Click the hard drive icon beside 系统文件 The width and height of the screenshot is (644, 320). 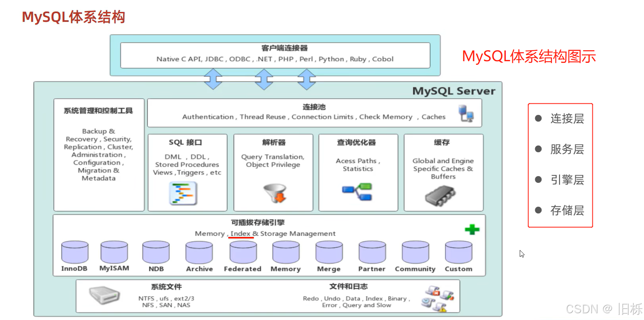click(x=104, y=295)
